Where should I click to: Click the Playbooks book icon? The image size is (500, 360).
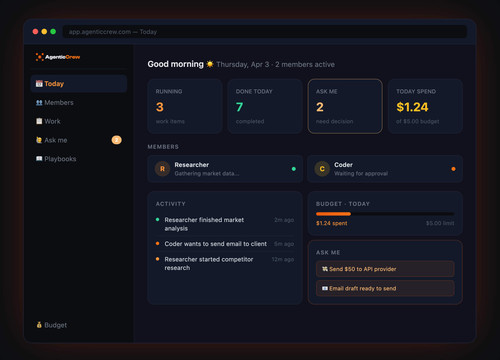pos(39,159)
